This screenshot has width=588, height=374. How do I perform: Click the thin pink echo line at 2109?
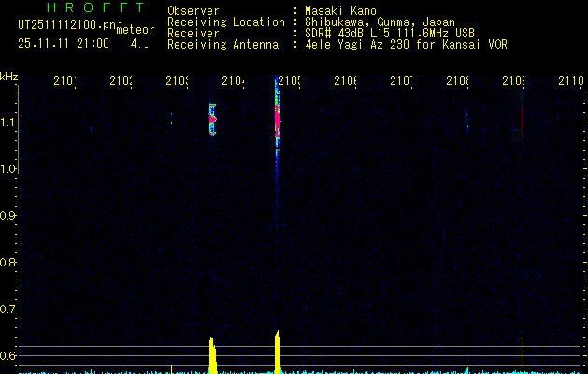[523, 116]
